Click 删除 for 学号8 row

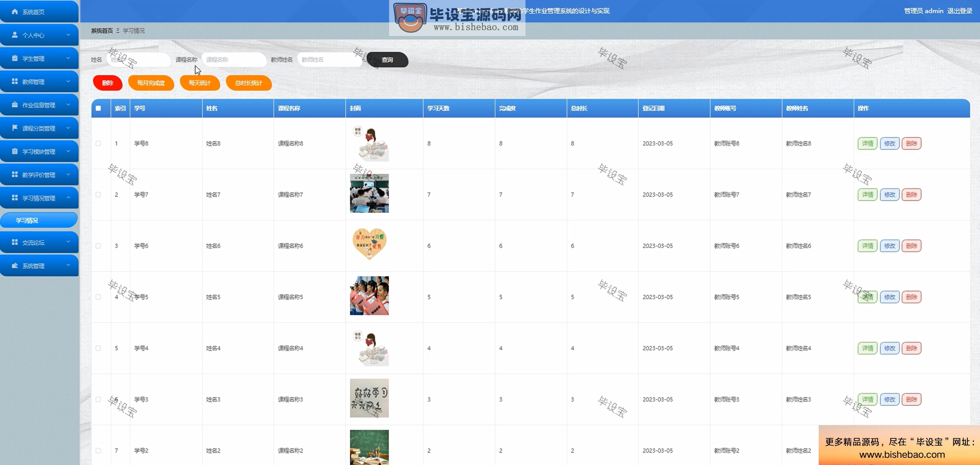(x=911, y=143)
